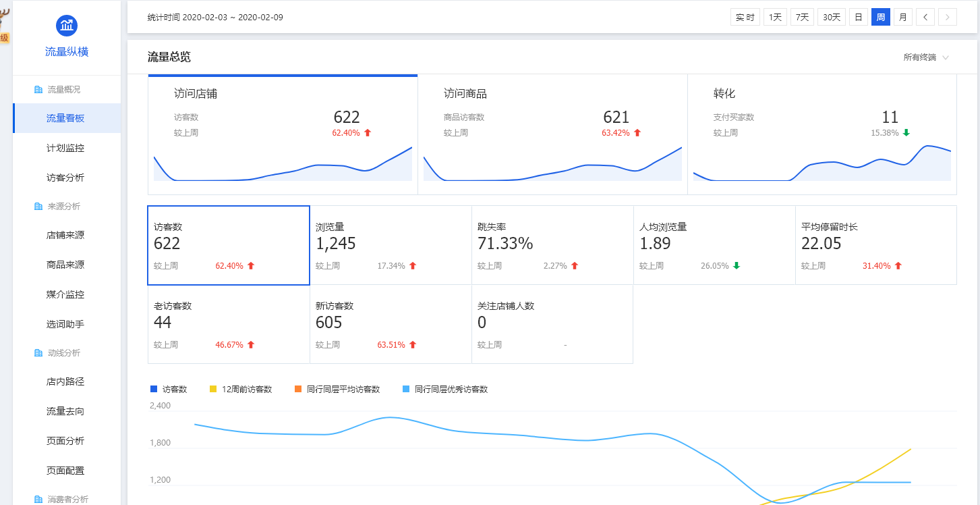Select the 浏览量 metric card
The width and height of the screenshot is (980, 505).
391,244
